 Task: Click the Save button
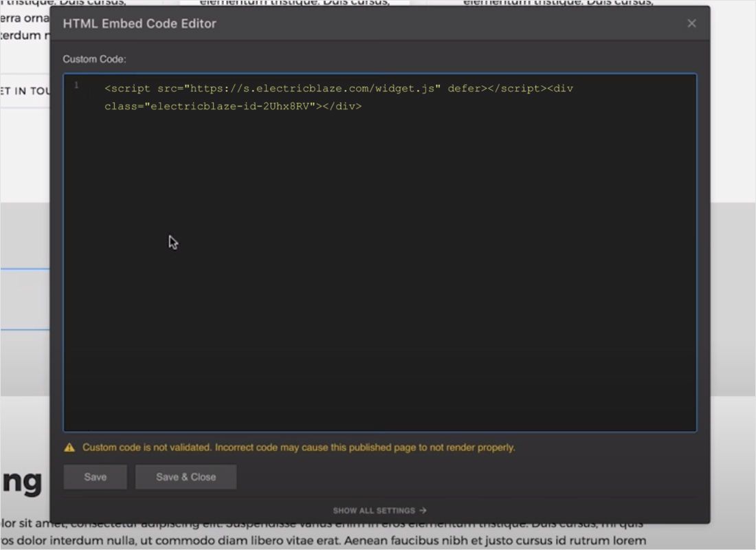click(95, 477)
